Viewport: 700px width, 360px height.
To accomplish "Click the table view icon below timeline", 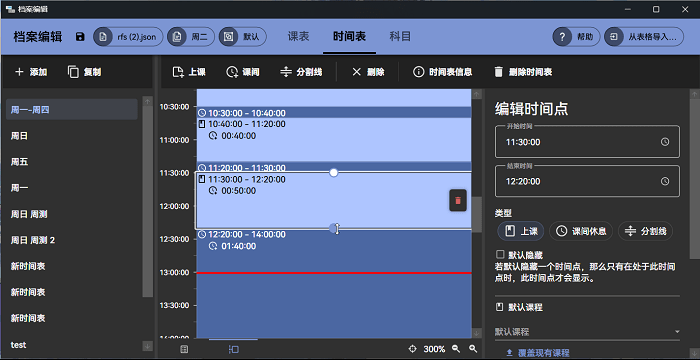I will [184, 349].
